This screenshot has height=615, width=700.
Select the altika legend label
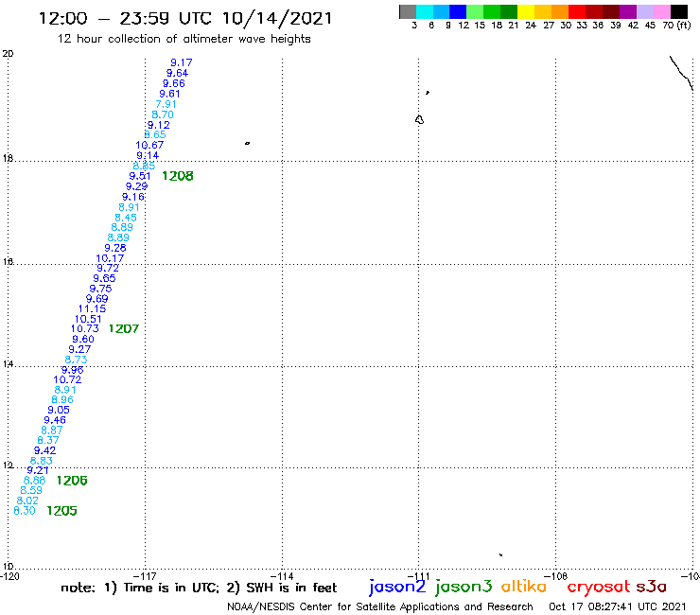[524, 587]
